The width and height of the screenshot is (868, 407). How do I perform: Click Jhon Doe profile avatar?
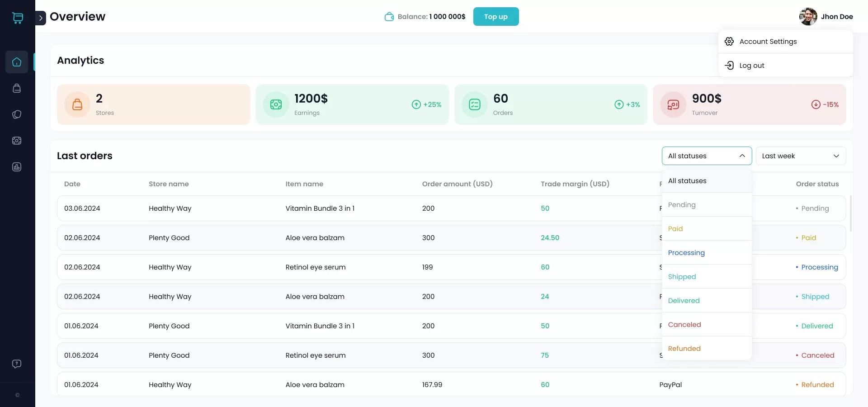pos(808,17)
